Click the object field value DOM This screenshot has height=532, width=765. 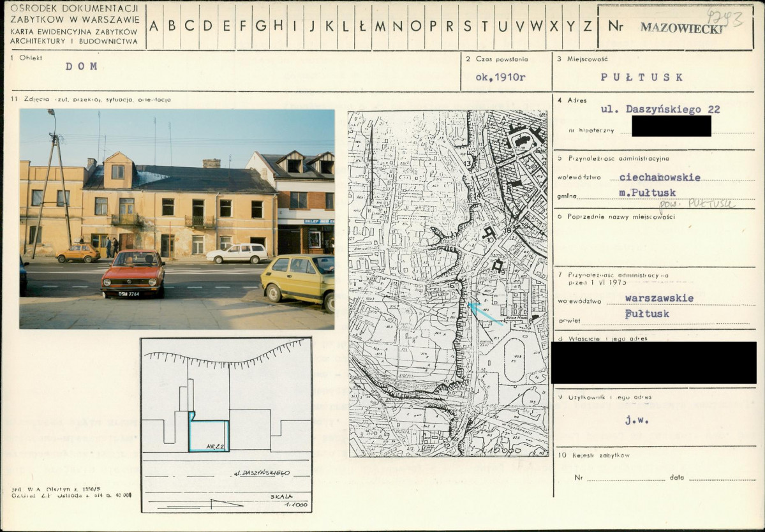tap(81, 66)
